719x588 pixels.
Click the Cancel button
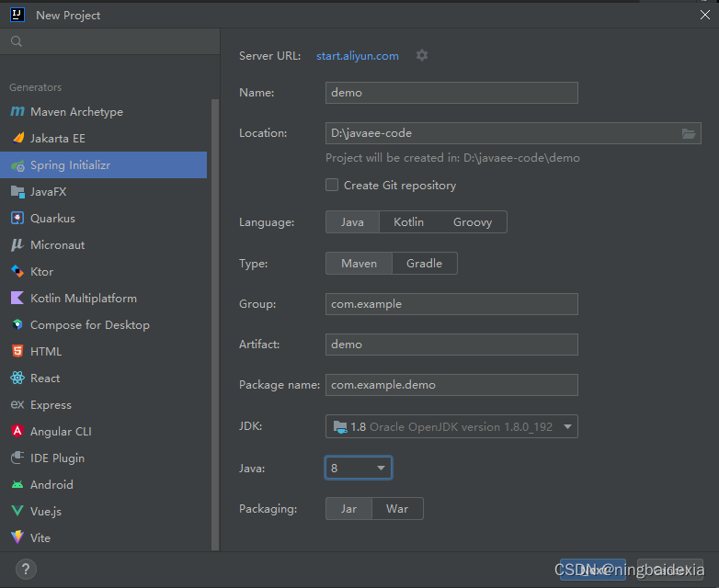pyautogui.click(x=670, y=570)
